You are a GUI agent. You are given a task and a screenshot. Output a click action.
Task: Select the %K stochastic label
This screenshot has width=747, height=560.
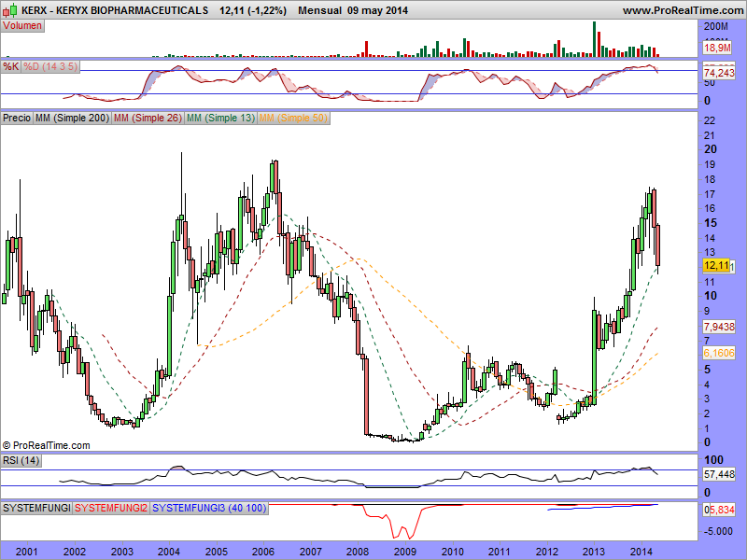coord(10,66)
